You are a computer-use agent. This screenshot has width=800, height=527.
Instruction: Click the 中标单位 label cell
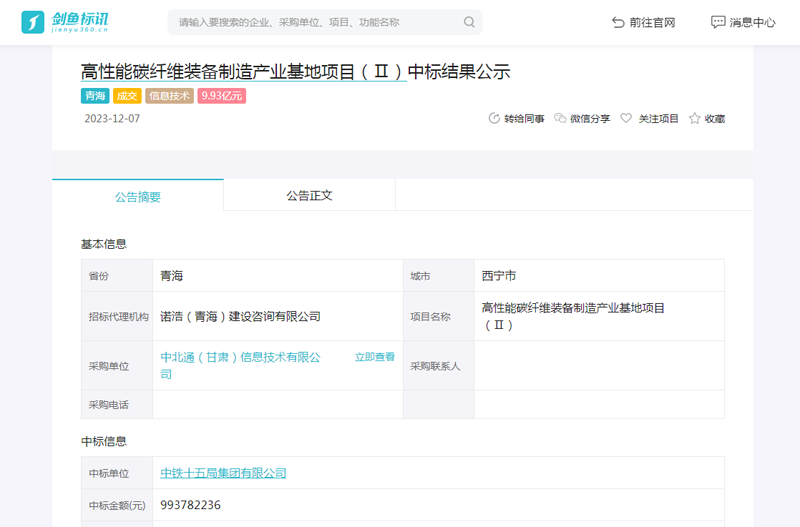(117, 473)
